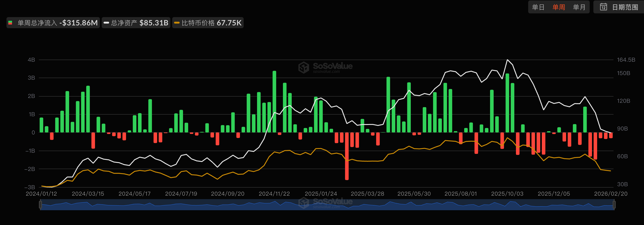The image size is (644, 225).
Task: Switch to the 单日 view
Action: pyautogui.click(x=538, y=7)
